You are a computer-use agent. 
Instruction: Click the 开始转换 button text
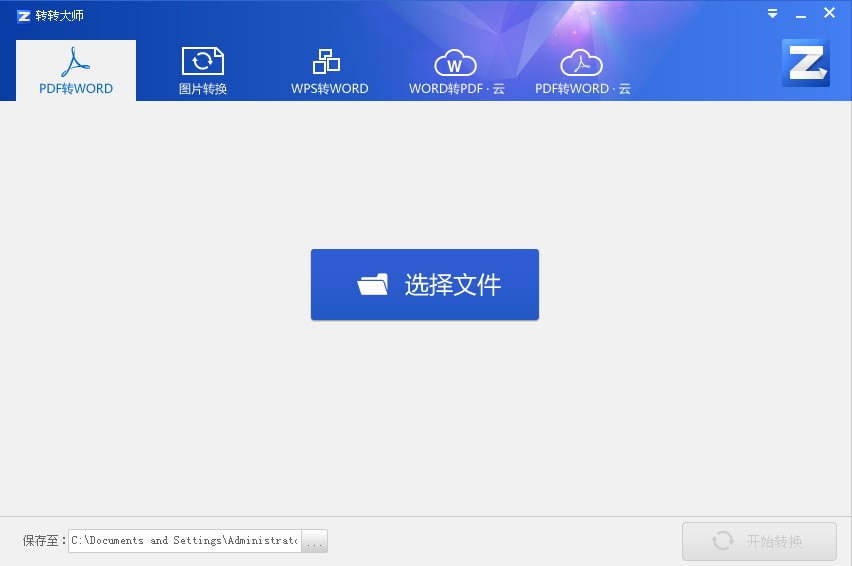(x=774, y=541)
